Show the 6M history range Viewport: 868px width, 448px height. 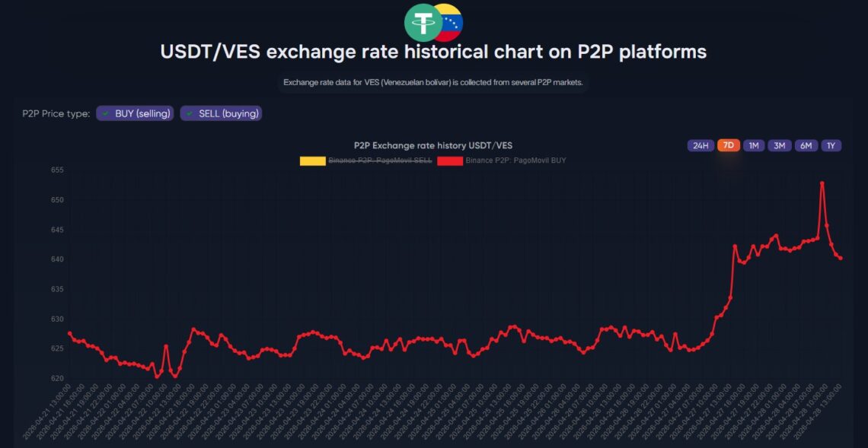coord(806,145)
